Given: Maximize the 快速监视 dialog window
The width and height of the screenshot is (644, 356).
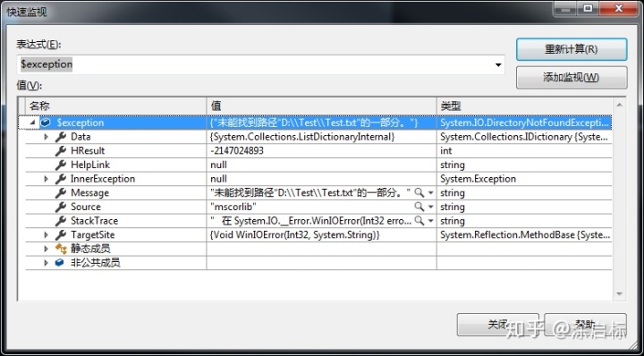Looking at the screenshot, I should [x=589, y=8].
